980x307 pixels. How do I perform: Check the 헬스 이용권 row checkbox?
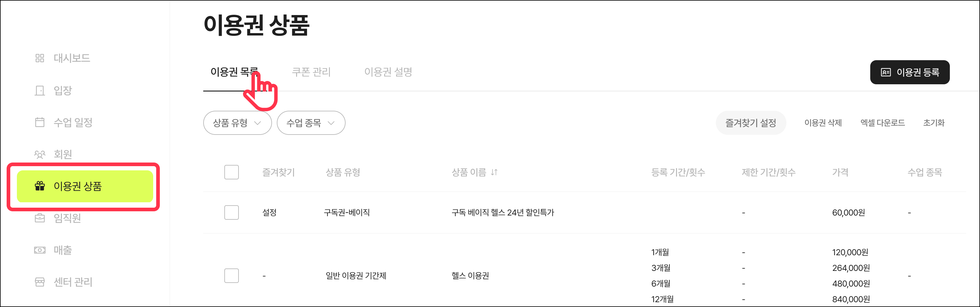click(231, 275)
